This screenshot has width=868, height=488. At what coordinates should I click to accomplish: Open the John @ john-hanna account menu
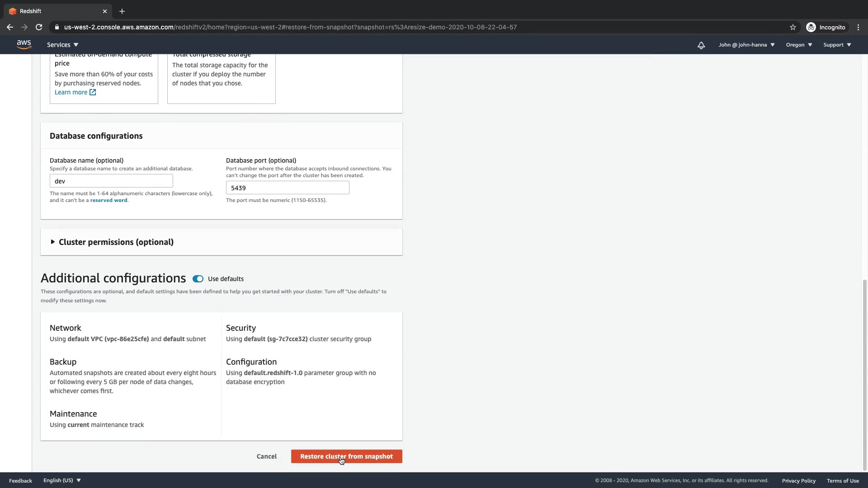click(746, 45)
